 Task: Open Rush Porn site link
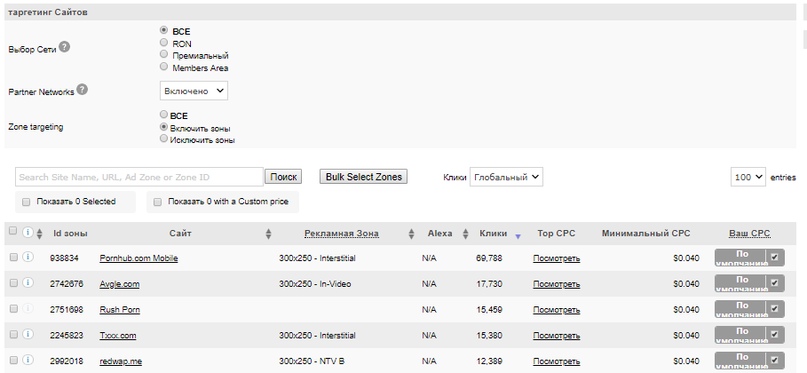point(119,310)
